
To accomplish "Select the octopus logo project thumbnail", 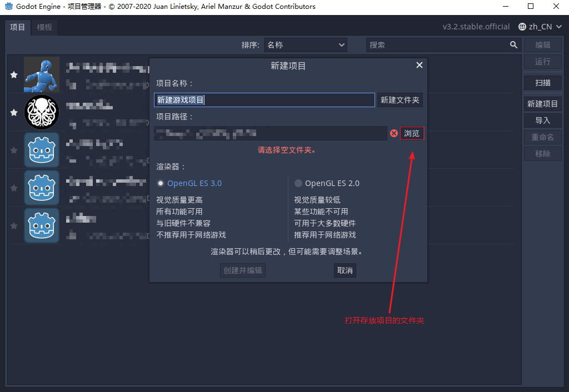I will point(42,112).
